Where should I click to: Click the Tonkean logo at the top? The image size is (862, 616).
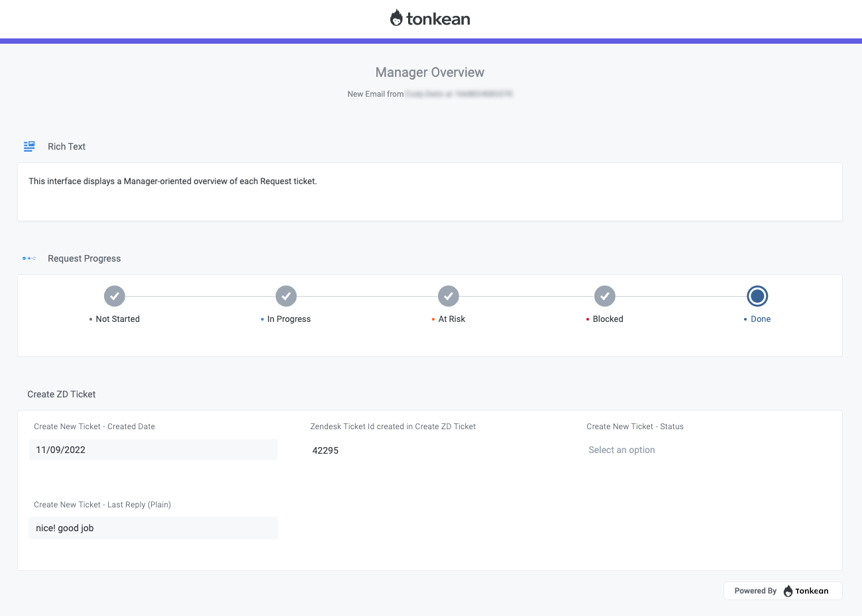(430, 19)
